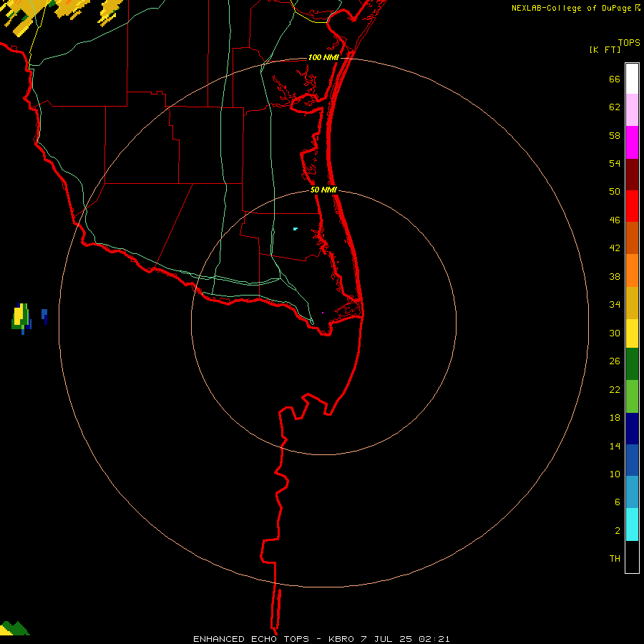Click the legend value 2
This screenshot has width=644, height=644.
click(618, 531)
